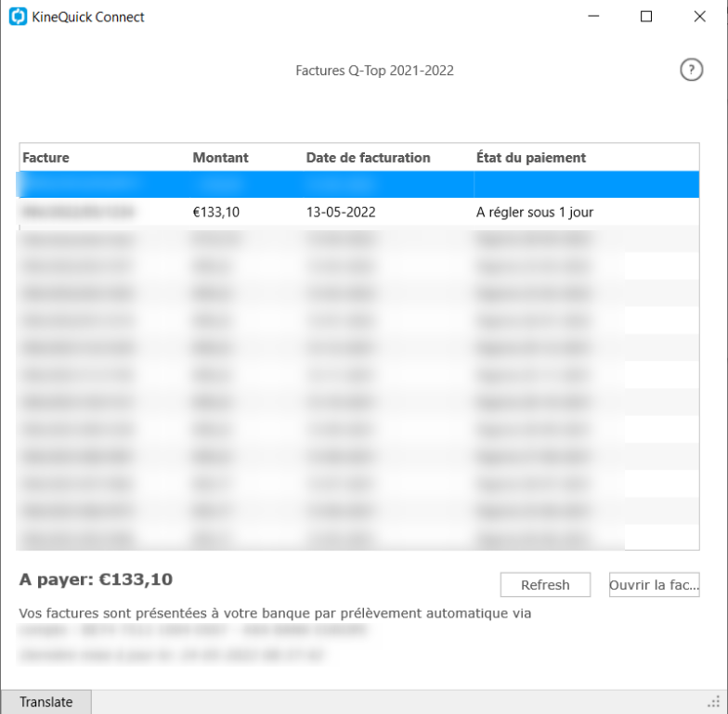The width and height of the screenshot is (728, 714).
Task: Select the €133,10 amount cell
Action: coord(215,212)
